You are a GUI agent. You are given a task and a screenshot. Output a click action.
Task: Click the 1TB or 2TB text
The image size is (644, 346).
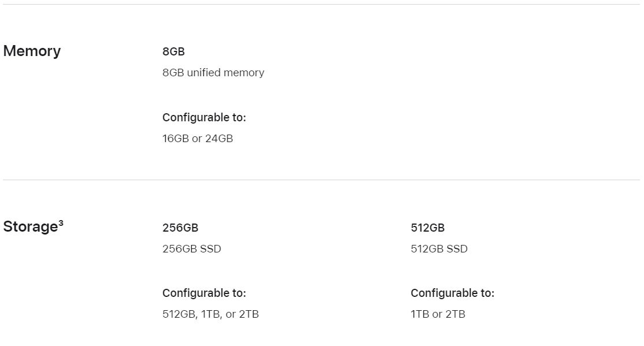click(x=438, y=314)
